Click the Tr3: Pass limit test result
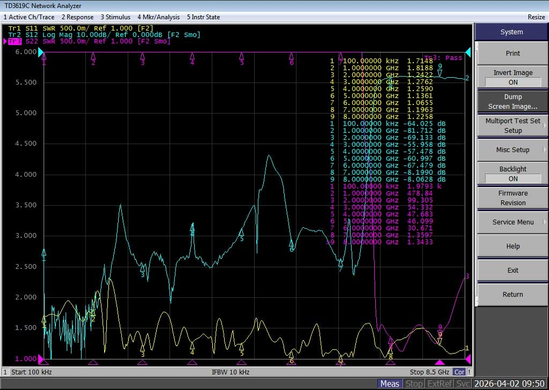 443,58
